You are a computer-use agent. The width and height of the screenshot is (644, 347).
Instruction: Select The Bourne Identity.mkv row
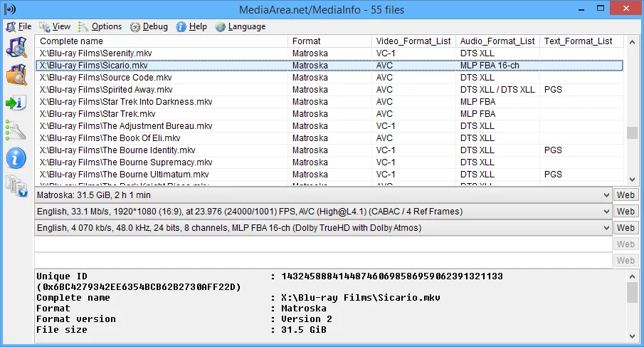pyautogui.click(x=329, y=150)
